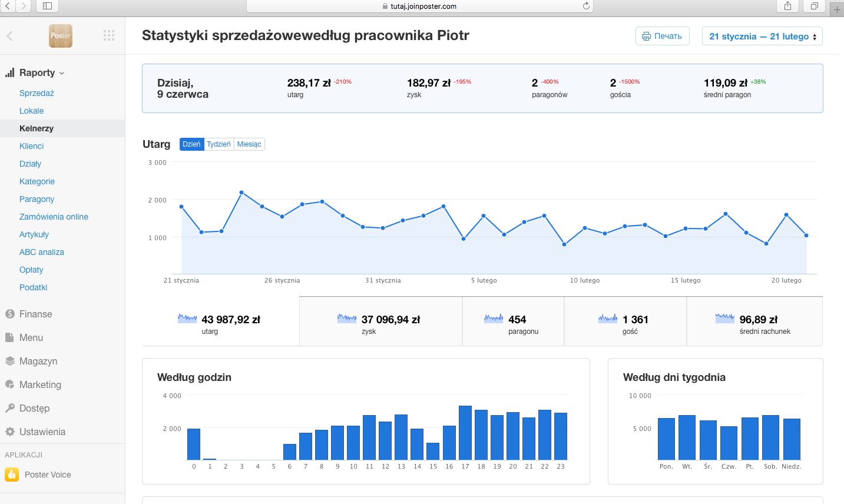Show all tabs overview icon
Screen dimensions: 844x504
[814, 6]
